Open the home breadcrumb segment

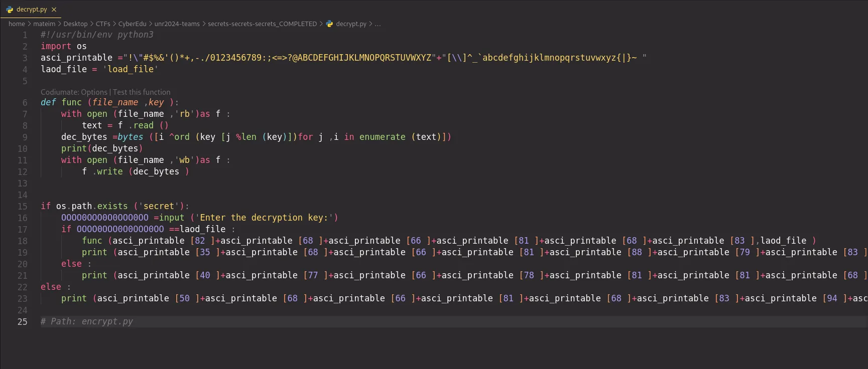pos(17,24)
